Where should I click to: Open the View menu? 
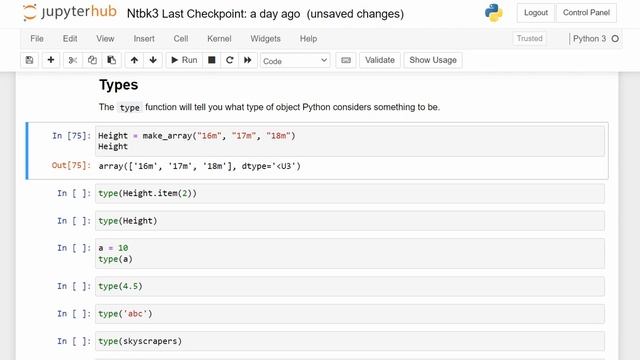[x=105, y=39]
